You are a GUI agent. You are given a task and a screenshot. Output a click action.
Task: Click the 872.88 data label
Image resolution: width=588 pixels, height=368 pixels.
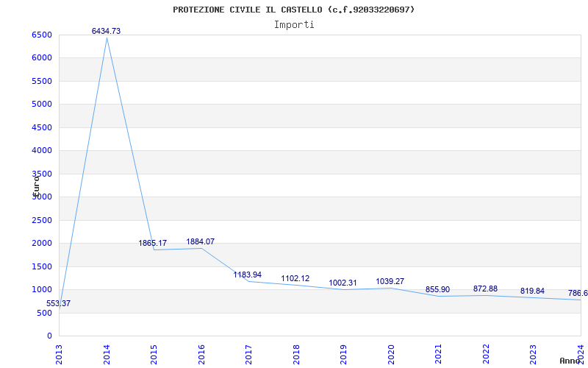(485, 289)
